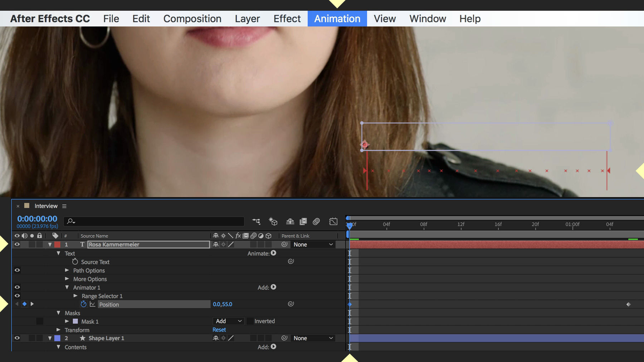
Task: Click the Animate button for Text
Action: click(x=273, y=253)
